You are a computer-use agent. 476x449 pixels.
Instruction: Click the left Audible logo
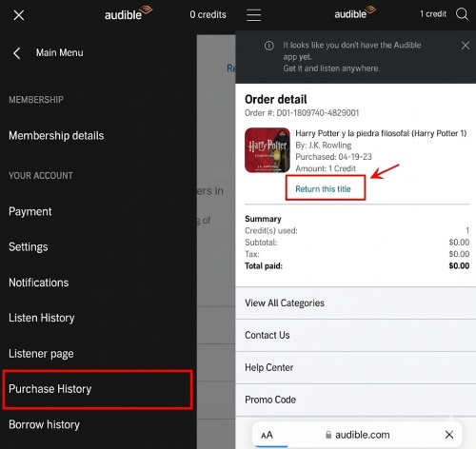[129, 13]
